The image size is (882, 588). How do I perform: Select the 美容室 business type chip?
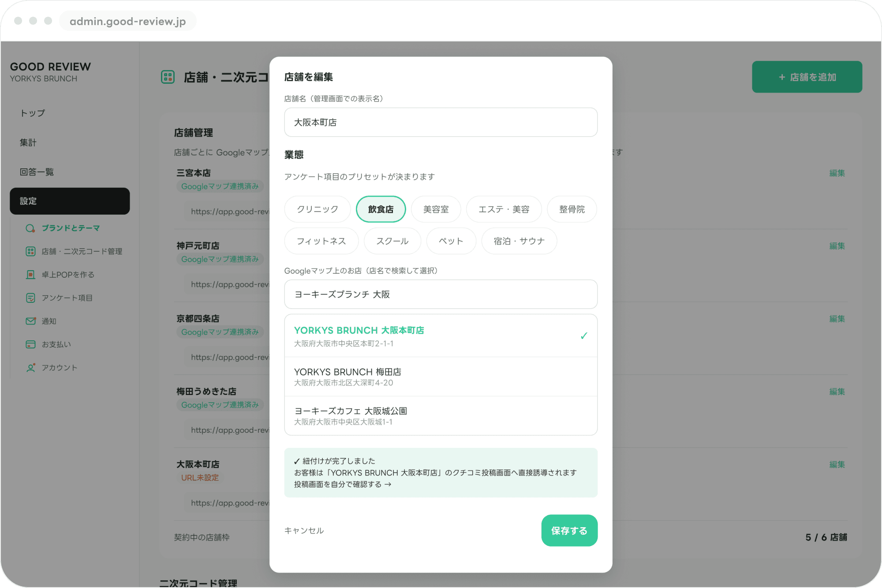click(x=436, y=209)
